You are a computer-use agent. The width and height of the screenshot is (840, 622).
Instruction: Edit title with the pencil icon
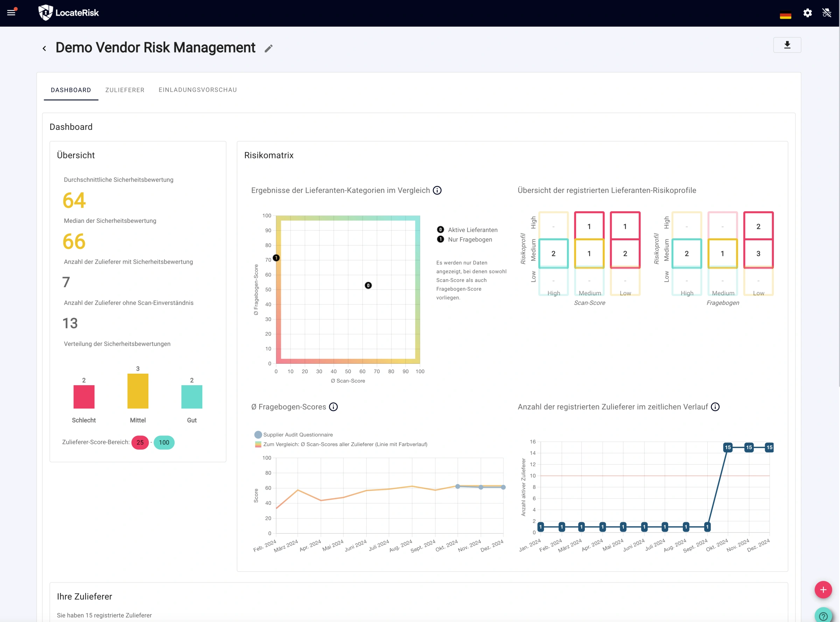[x=268, y=49]
